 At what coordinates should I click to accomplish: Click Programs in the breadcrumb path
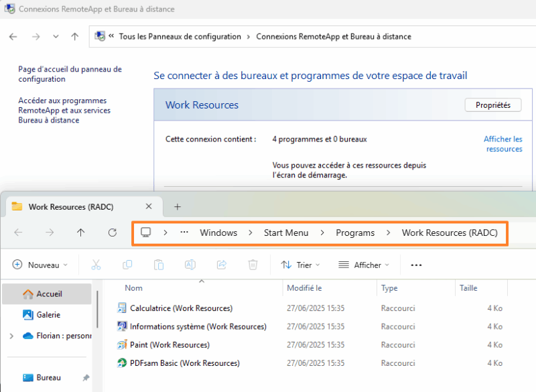click(355, 233)
